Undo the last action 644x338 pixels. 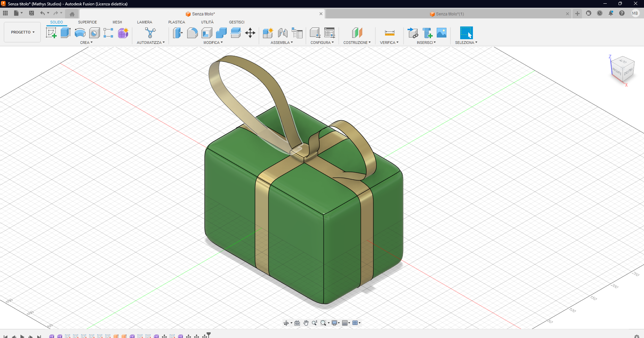coord(43,13)
